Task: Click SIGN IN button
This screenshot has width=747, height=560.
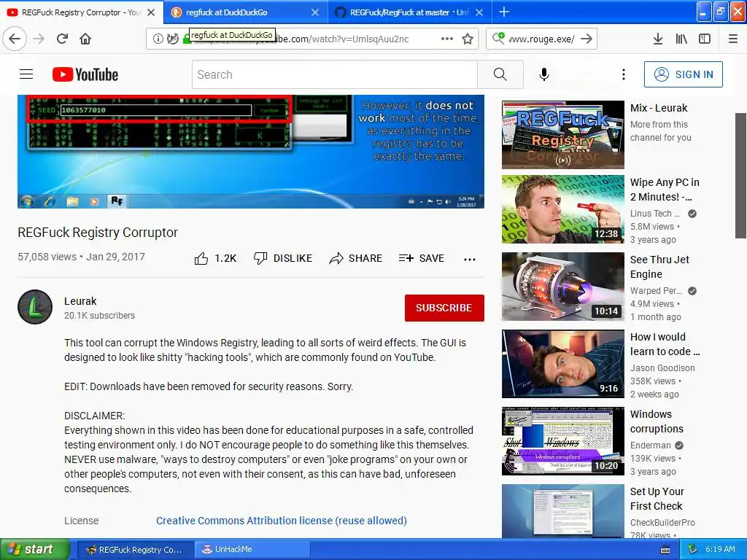Action: point(683,74)
